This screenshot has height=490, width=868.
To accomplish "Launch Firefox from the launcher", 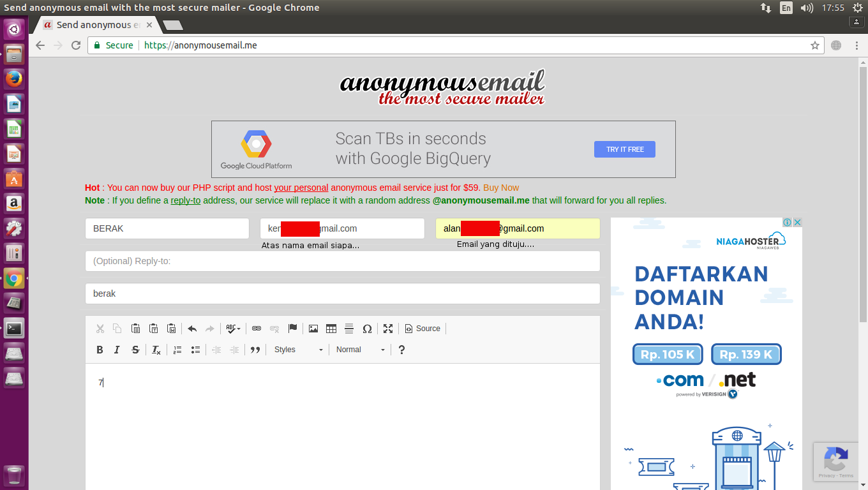I will (x=14, y=78).
